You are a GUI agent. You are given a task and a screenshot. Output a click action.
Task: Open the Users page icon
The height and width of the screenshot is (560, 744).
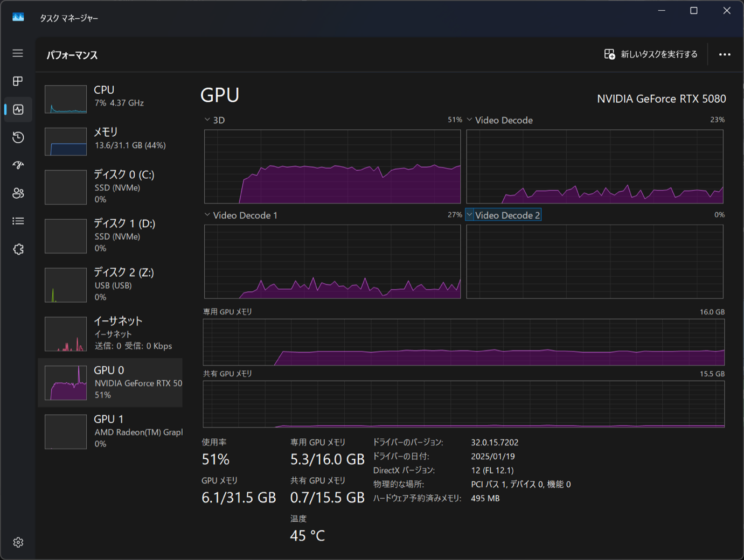(18, 193)
